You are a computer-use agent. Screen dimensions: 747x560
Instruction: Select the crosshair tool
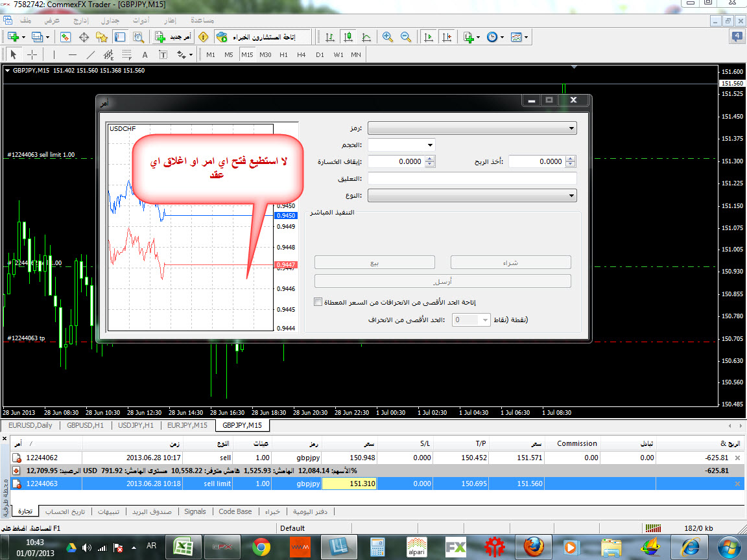click(x=32, y=54)
